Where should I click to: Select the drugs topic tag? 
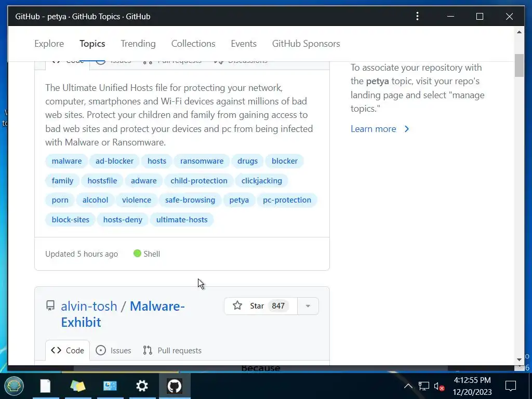(248, 161)
